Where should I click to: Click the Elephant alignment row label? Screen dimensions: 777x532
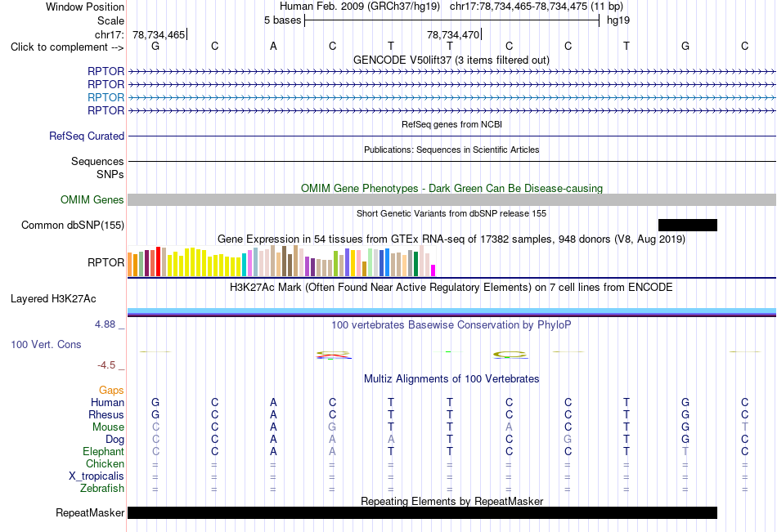pos(103,451)
